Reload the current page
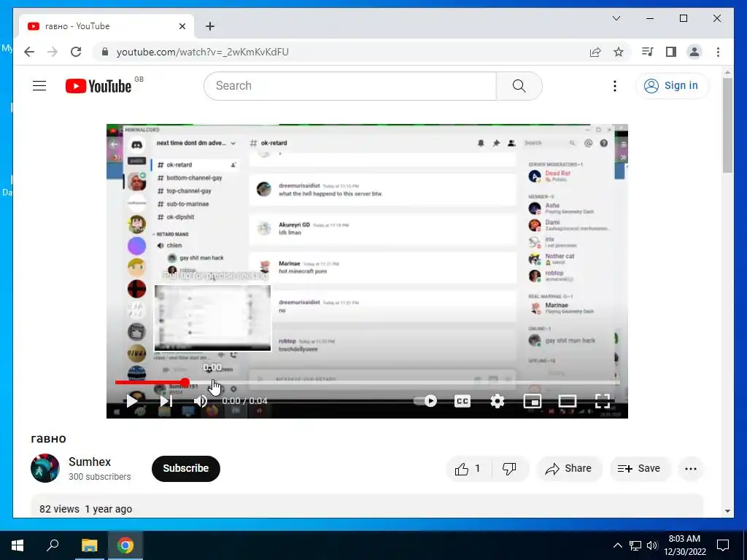Image resolution: width=747 pixels, height=560 pixels. click(76, 52)
